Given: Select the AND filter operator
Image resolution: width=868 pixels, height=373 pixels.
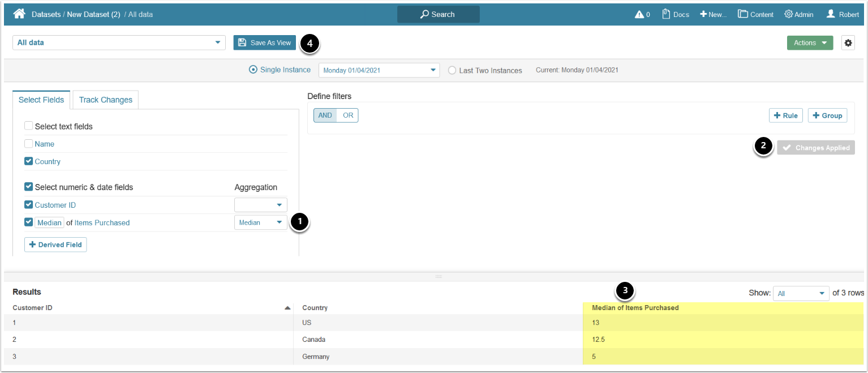Looking at the screenshot, I should point(325,115).
